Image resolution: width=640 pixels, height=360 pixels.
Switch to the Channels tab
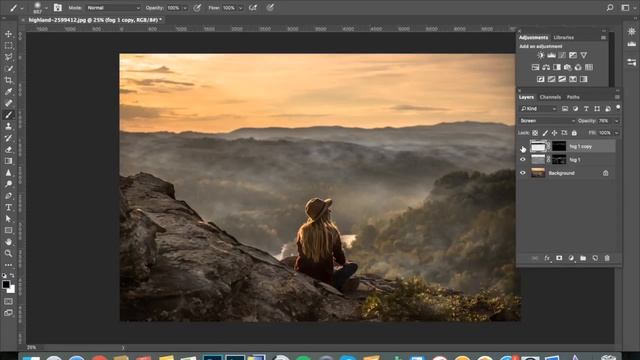[550, 97]
